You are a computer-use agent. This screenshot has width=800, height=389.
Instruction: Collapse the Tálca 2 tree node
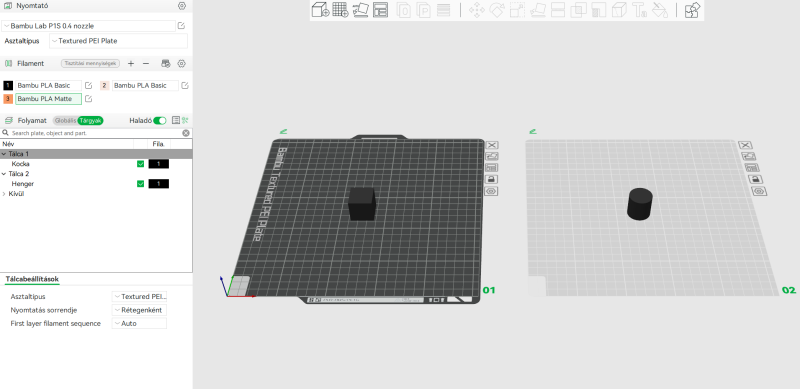click(x=4, y=174)
